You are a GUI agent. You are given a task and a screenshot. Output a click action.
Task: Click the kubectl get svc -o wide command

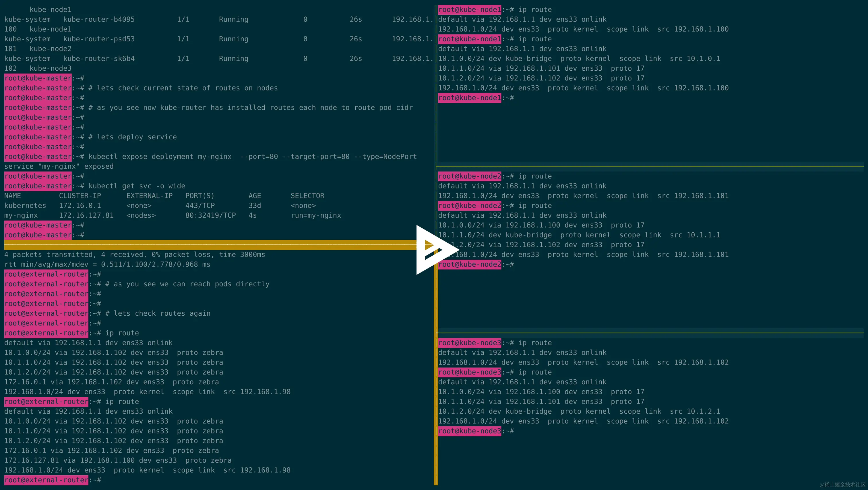tap(137, 186)
